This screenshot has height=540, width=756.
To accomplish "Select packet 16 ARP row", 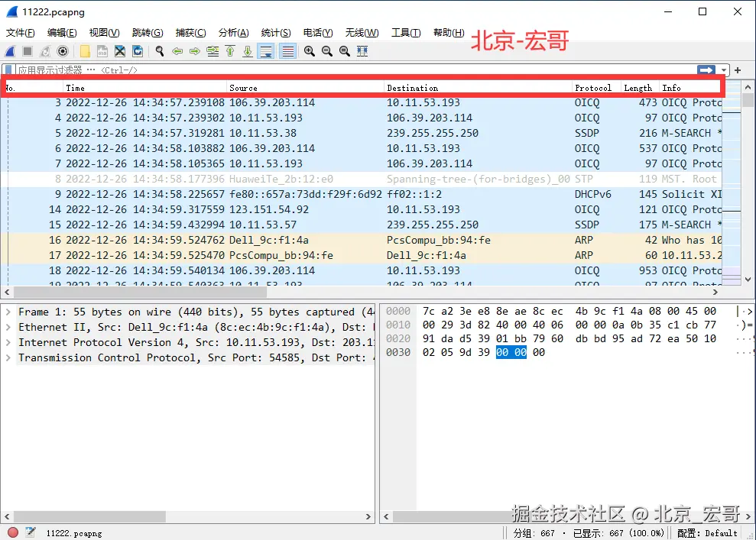I will pyautogui.click(x=362, y=240).
